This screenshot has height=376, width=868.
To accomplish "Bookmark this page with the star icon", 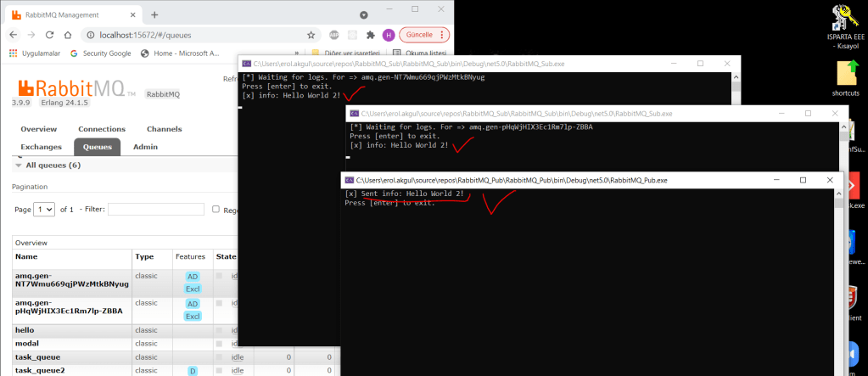I will coord(311,35).
